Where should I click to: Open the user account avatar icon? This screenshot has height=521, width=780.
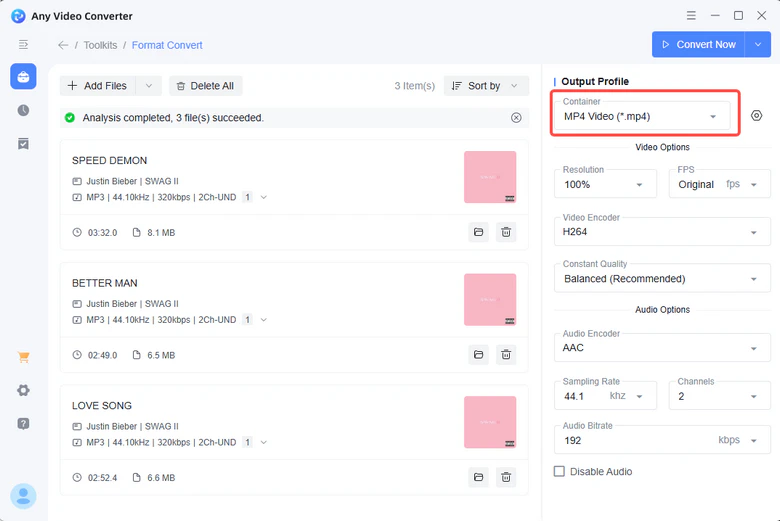tap(23, 496)
